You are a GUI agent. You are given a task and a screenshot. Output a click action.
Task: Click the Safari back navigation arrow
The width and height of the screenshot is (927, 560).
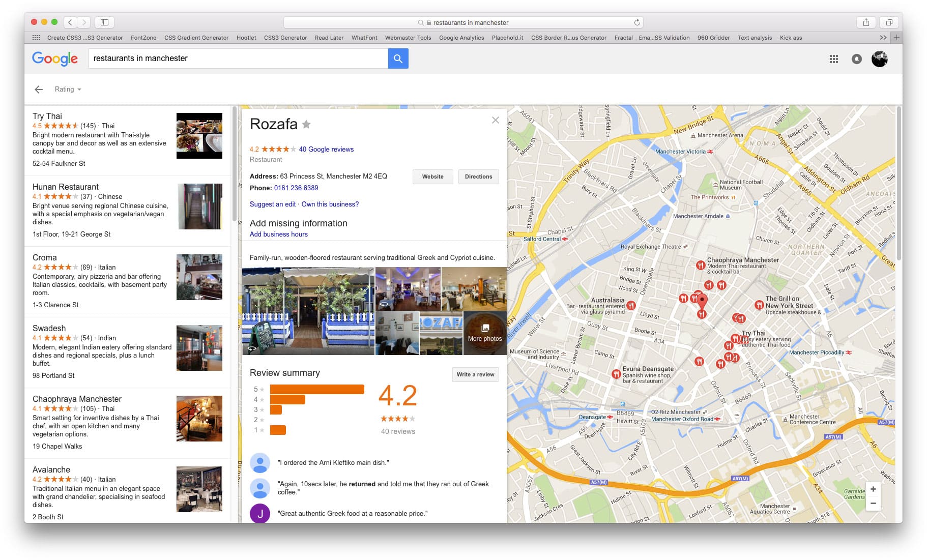[70, 22]
